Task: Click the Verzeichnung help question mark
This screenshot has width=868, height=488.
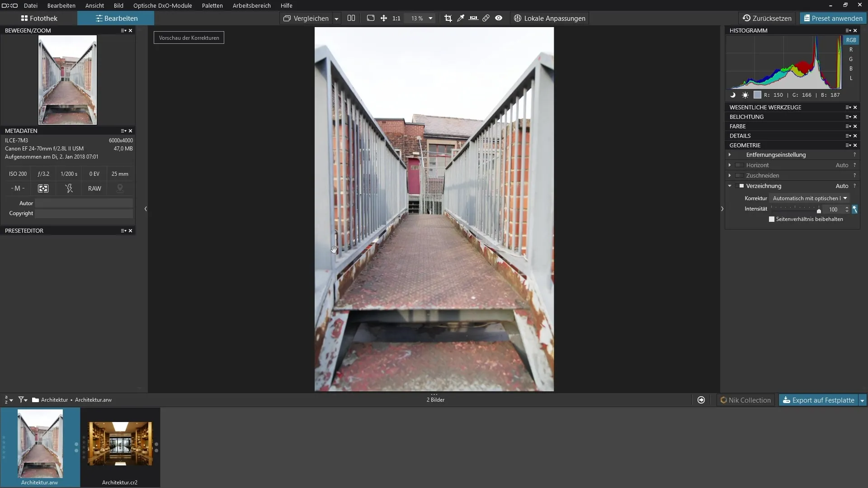Action: tap(854, 186)
